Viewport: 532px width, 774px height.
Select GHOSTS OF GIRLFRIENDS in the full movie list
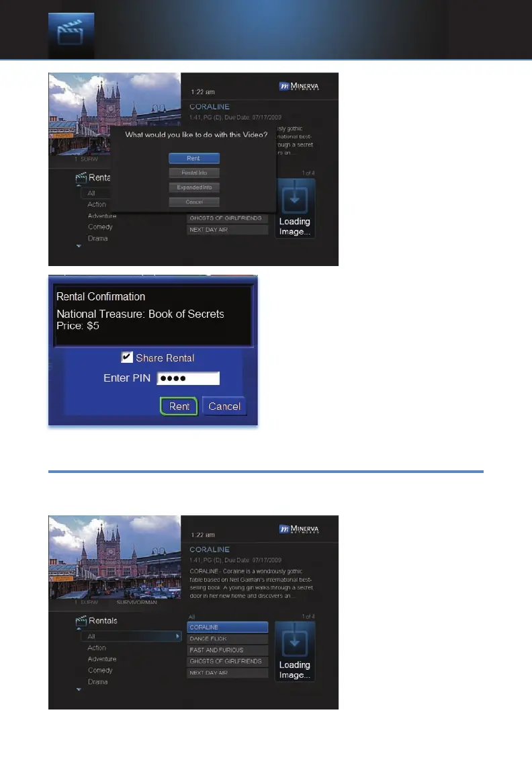pyautogui.click(x=228, y=661)
